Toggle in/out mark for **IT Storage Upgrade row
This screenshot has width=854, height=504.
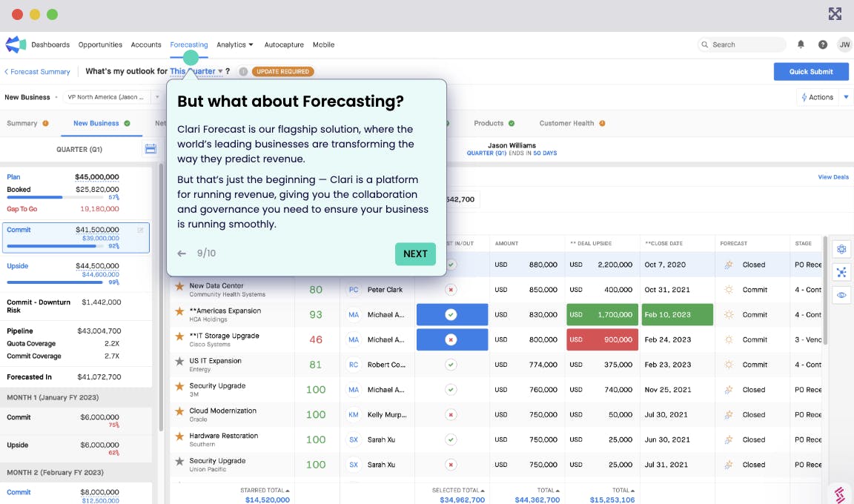pyautogui.click(x=451, y=339)
